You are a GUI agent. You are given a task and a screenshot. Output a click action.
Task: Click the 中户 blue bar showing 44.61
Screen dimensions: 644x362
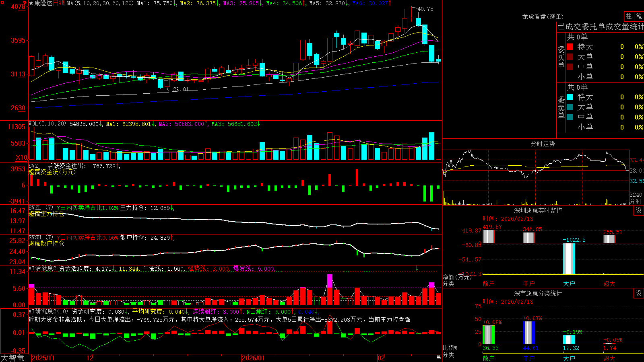[529, 333]
